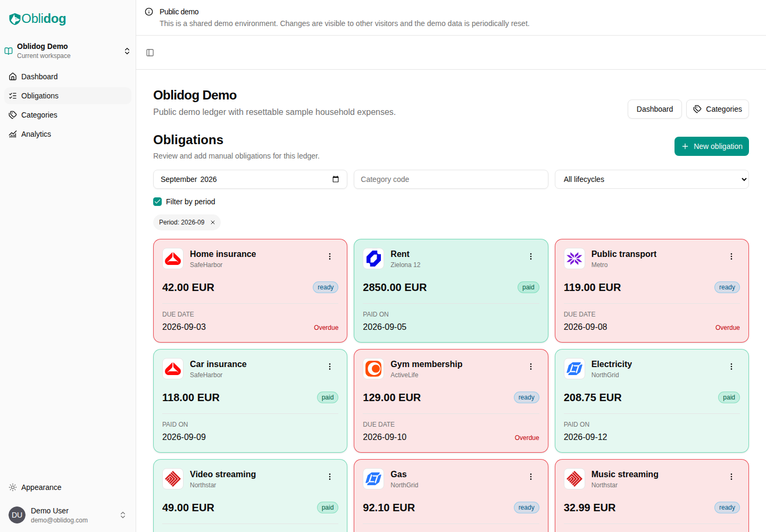Click the paid badge on Car insurance
Screen dimensions: 766x532
328,397
